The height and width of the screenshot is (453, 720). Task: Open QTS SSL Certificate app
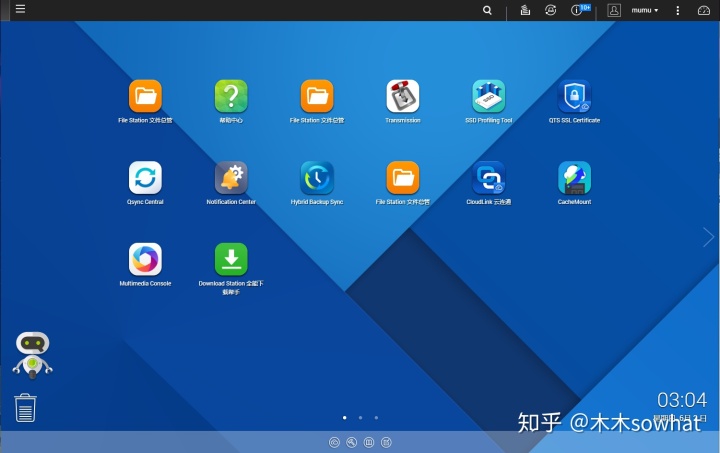click(x=574, y=96)
